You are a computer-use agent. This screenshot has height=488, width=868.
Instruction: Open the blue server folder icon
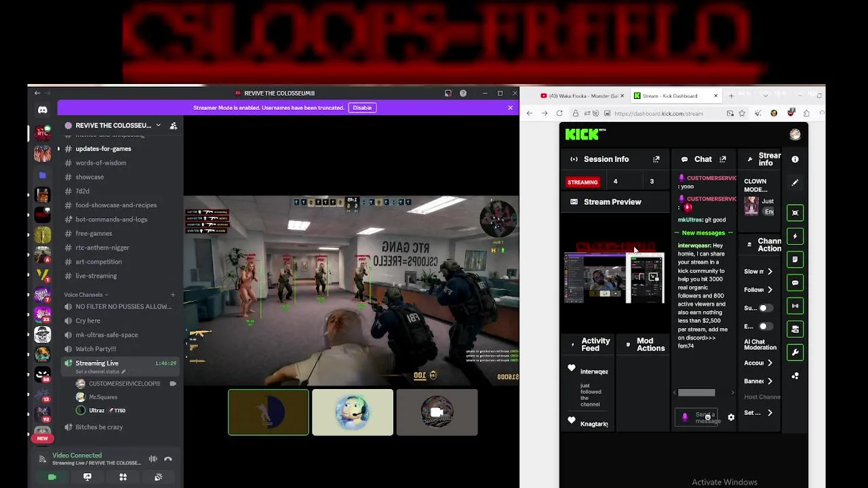[x=43, y=175]
